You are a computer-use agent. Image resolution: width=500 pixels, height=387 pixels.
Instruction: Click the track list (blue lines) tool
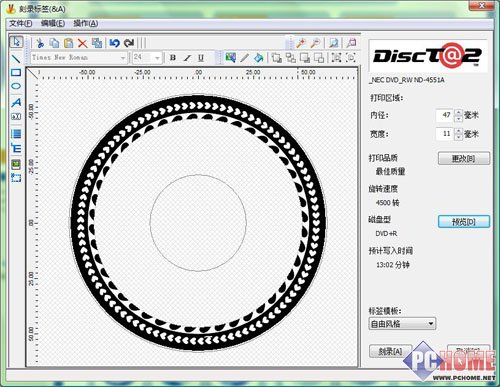coord(16,134)
